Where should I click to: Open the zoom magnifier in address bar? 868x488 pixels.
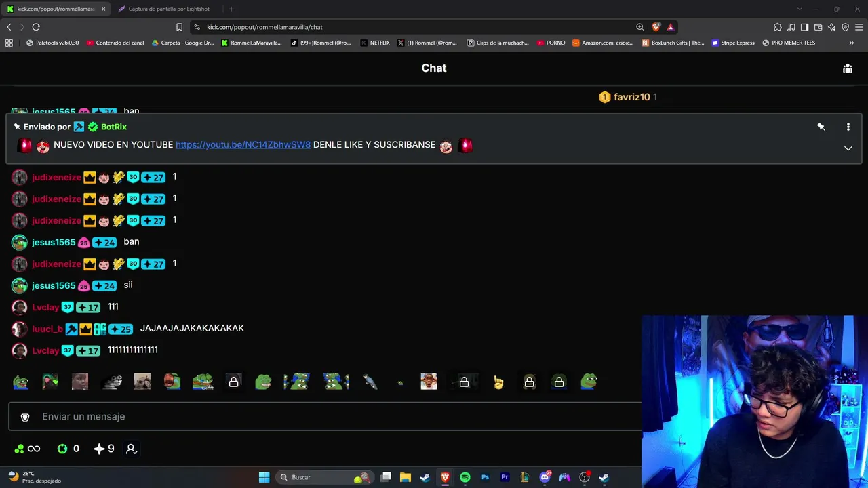(640, 27)
